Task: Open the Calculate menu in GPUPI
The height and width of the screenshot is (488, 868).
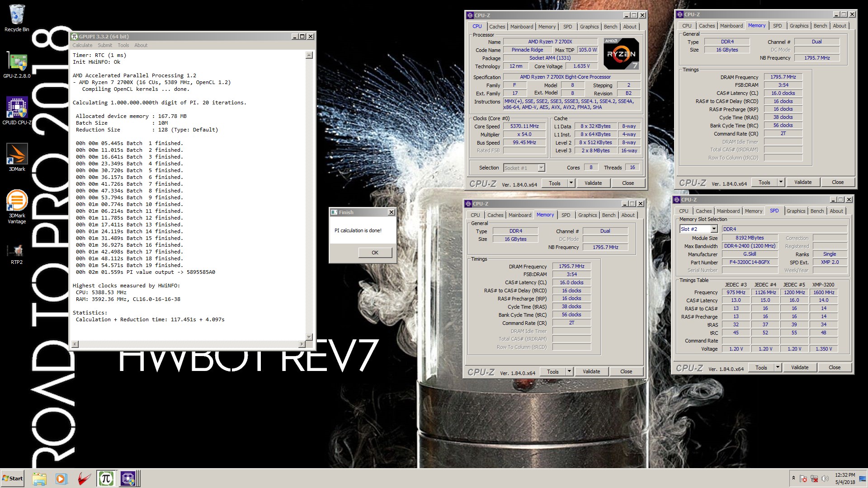Action: 82,45
